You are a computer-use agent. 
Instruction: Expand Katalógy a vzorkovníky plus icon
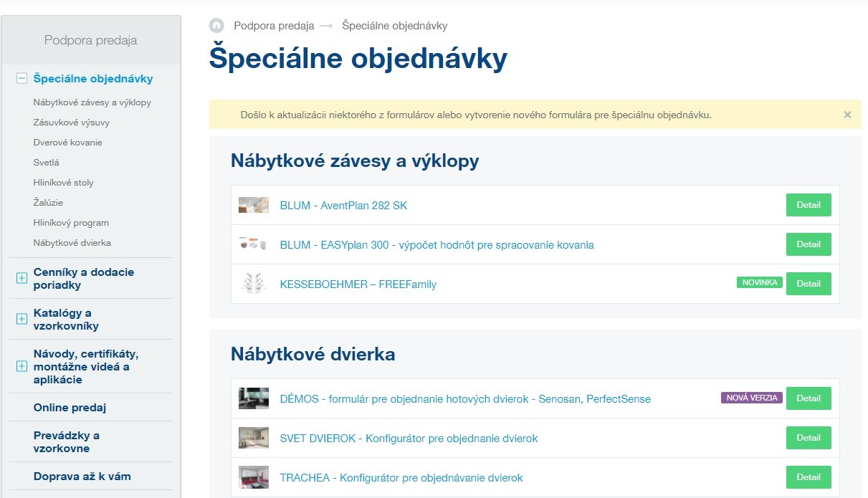point(22,320)
